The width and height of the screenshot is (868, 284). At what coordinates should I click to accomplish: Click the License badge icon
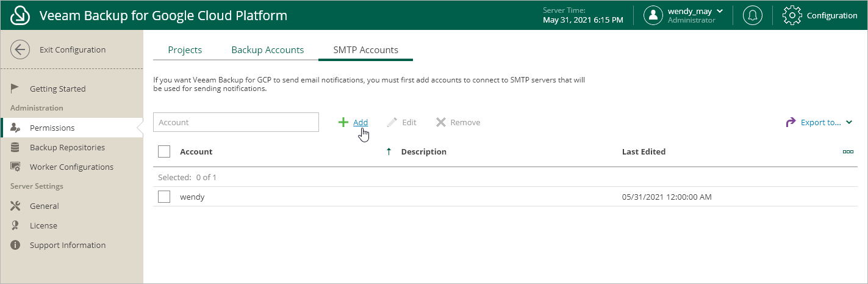(15, 225)
